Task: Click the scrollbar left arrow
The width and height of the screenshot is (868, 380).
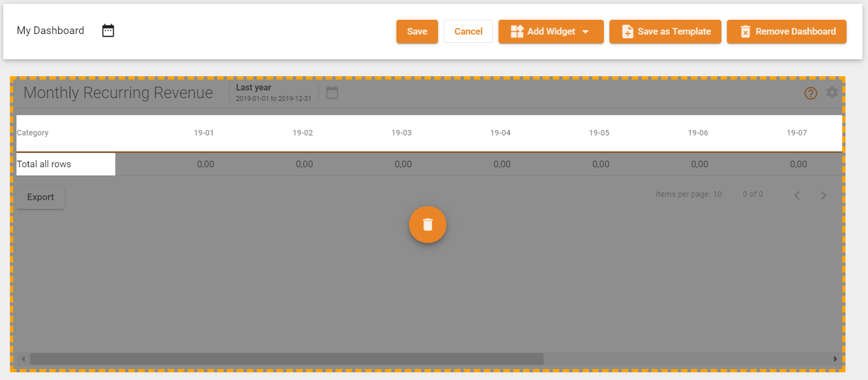Action: 23,359
